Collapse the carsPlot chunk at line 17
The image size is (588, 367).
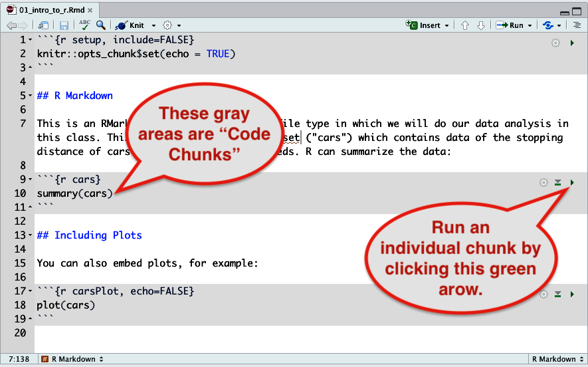(31, 291)
